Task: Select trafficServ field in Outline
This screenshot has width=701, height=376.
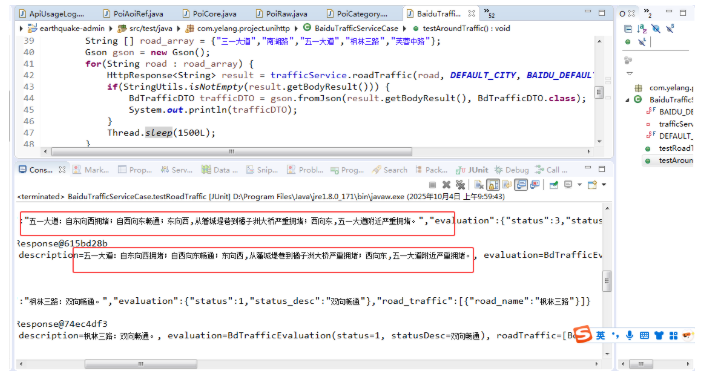Action: [x=669, y=124]
